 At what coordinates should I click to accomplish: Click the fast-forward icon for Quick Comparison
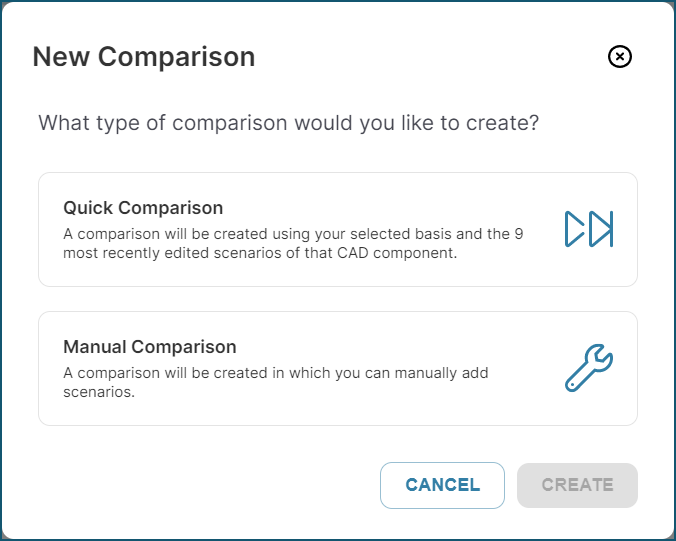[x=589, y=229]
